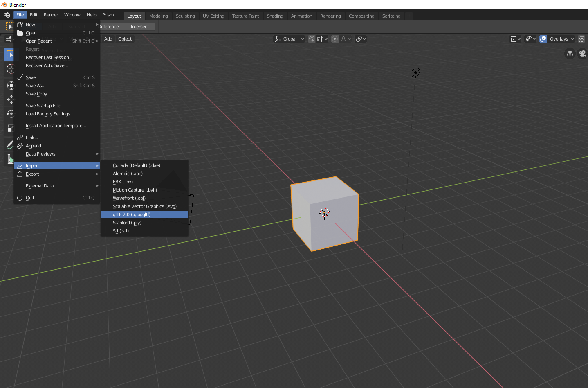Open the Help menu
Viewport: 588px width, 388px height.
point(91,15)
